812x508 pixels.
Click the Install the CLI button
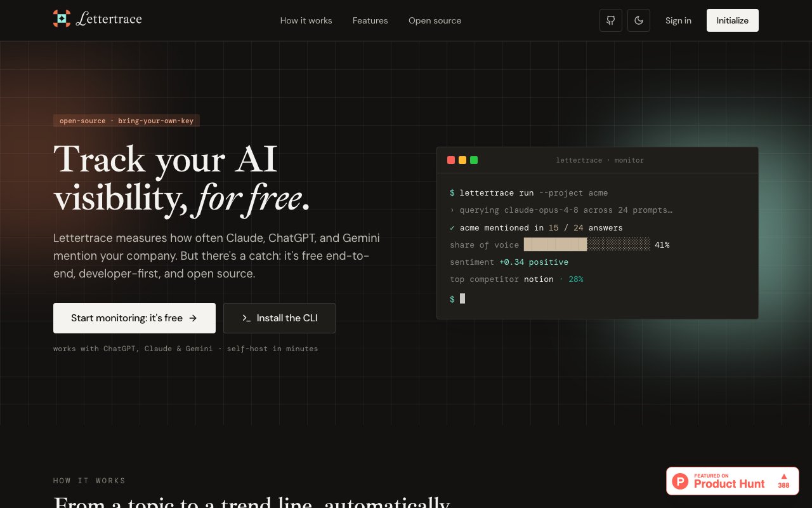[279, 318]
